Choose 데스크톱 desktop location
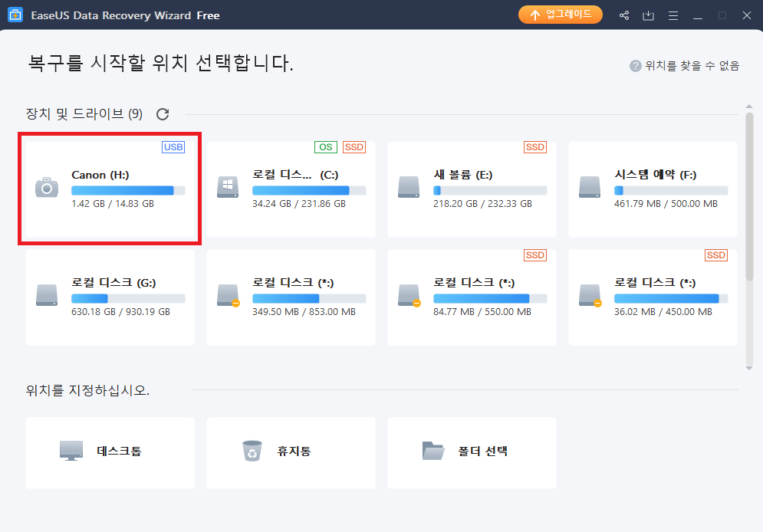Image resolution: width=763 pixels, height=532 pixels. click(x=110, y=453)
